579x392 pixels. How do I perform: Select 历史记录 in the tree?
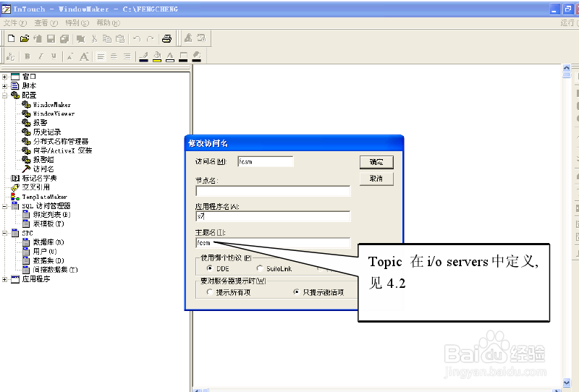click(x=47, y=132)
